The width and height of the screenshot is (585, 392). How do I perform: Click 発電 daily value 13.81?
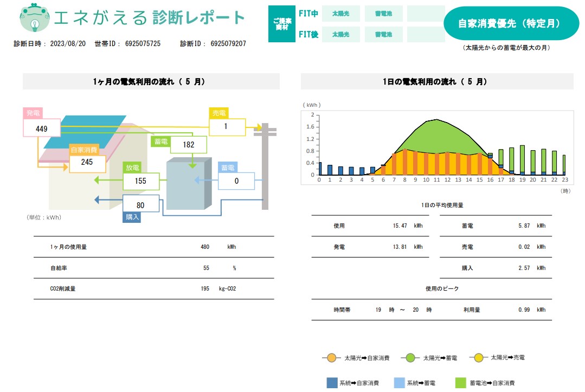(x=400, y=247)
